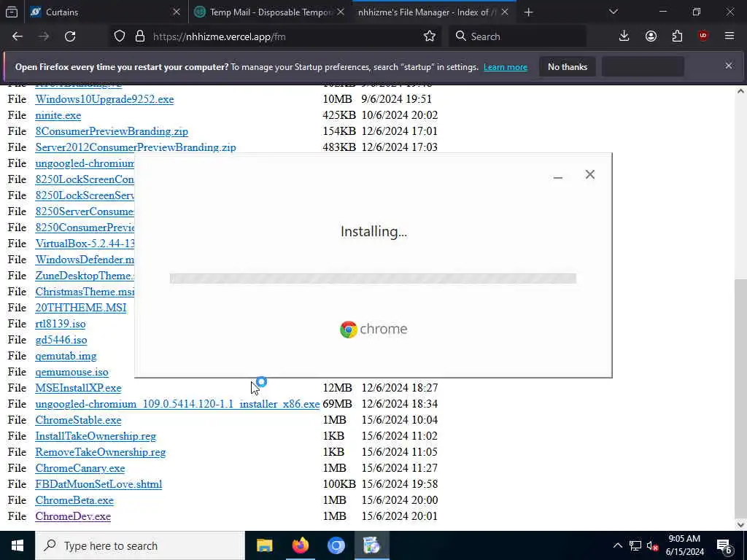The image size is (747, 560).
Task: Click the Firefox back arrow button
Action: pyautogui.click(x=18, y=36)
